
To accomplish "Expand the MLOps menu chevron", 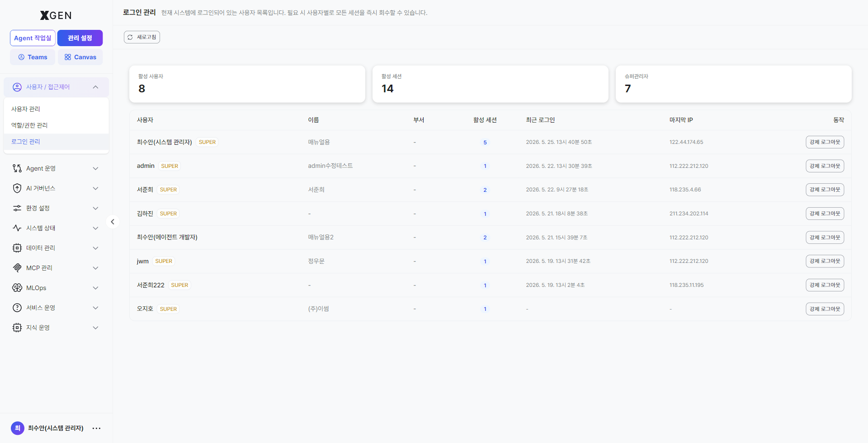I will (x=95, y=288).
